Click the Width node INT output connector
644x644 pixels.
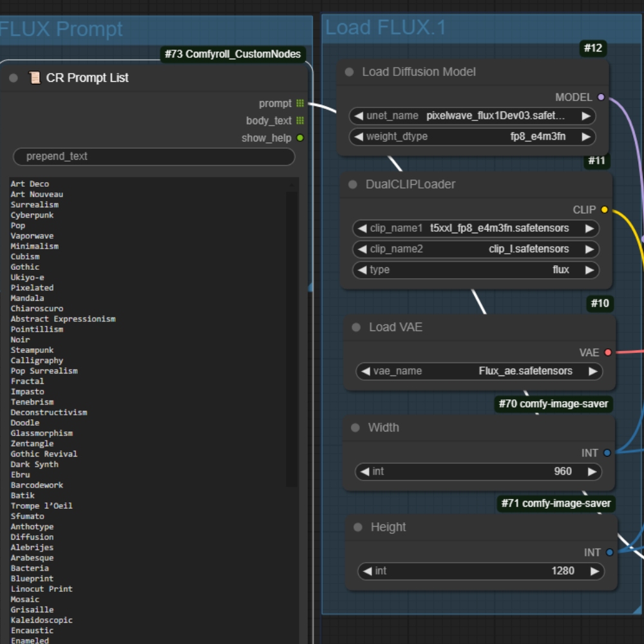607,453
